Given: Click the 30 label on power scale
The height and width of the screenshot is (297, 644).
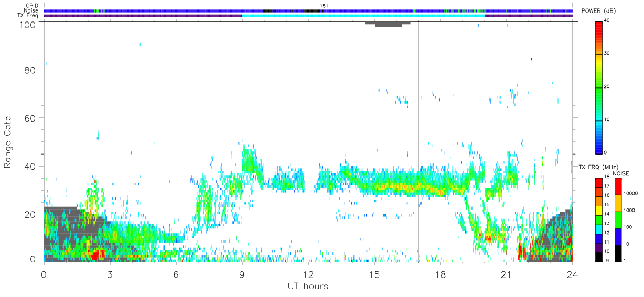Looking at the screenshot, I should click(x=606, y=54).
